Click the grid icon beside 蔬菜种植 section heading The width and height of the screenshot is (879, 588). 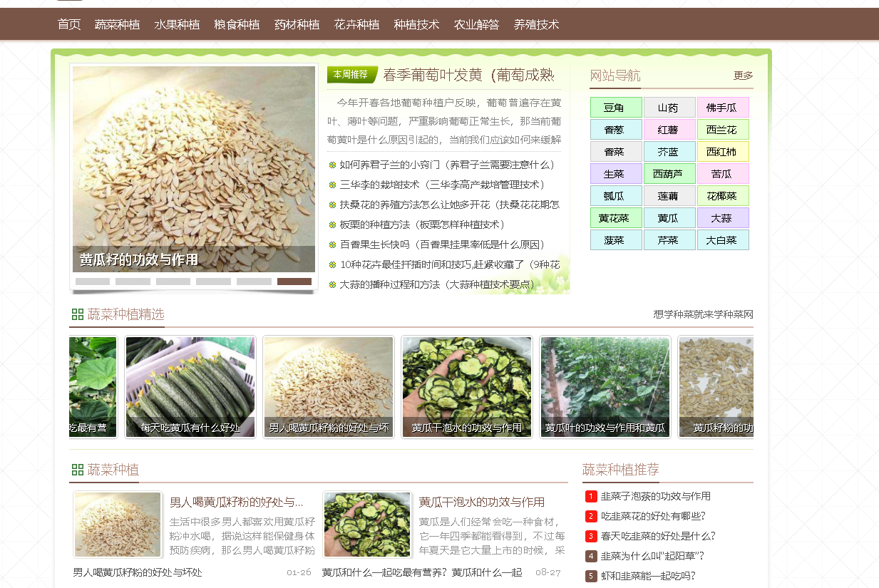(78, 470)
